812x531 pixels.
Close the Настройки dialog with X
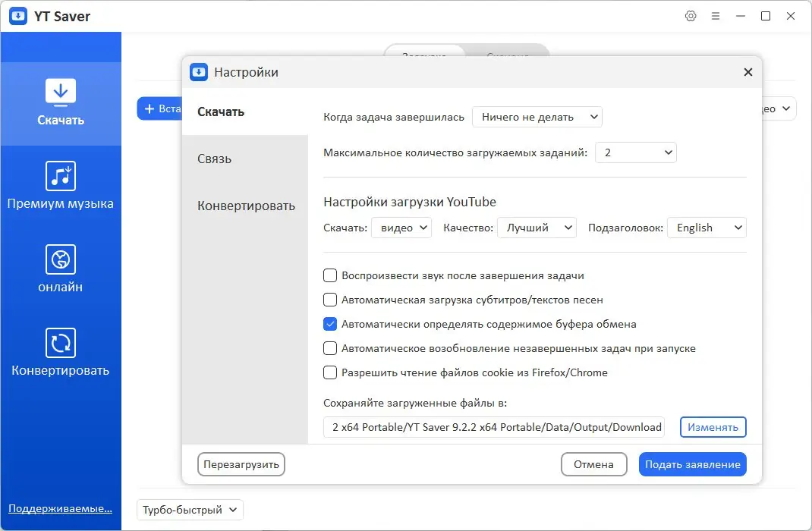748,72
